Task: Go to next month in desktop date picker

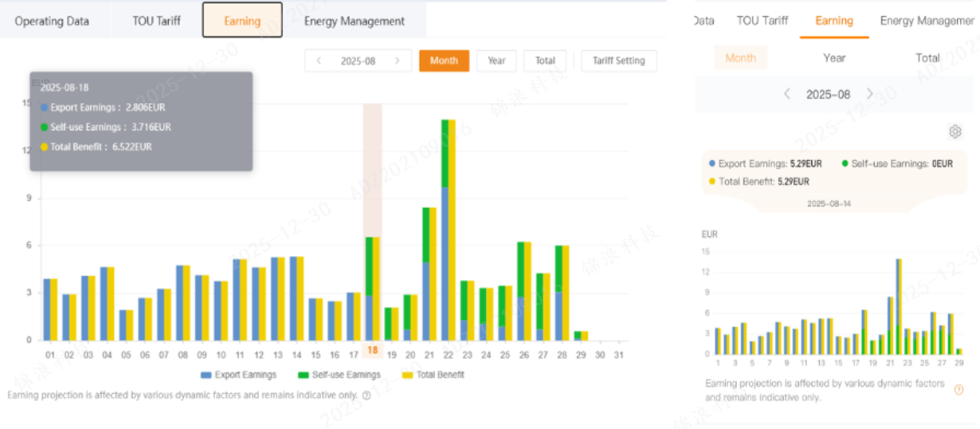Action: pyautogui.click(x=398, y=61)
